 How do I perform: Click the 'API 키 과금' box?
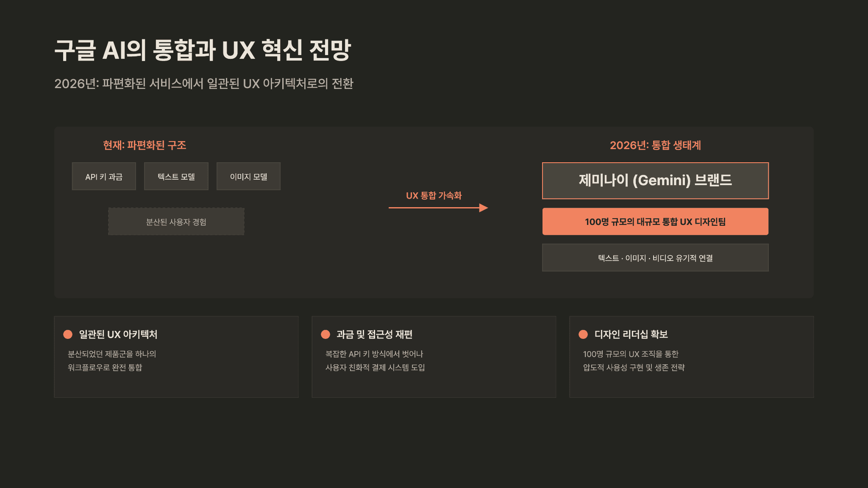tap(104, 176)
